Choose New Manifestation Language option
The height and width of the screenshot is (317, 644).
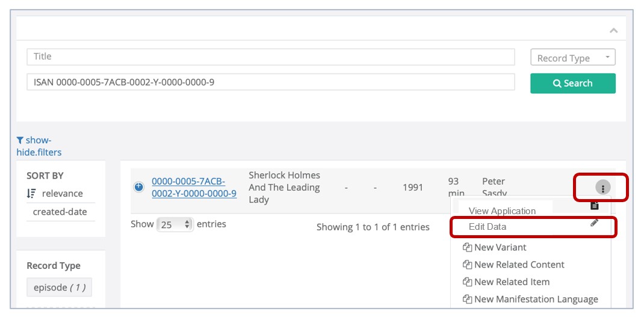coord(530,299)
